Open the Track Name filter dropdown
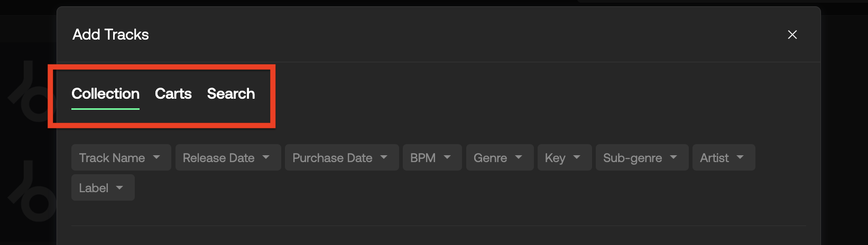The width and height of the screenshot is (868, 245). point(121,157)
